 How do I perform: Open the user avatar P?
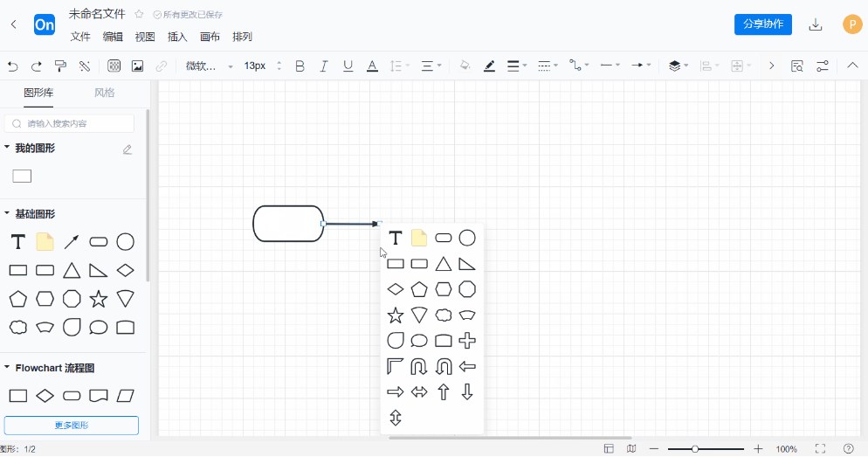click(x=852, y=24)
